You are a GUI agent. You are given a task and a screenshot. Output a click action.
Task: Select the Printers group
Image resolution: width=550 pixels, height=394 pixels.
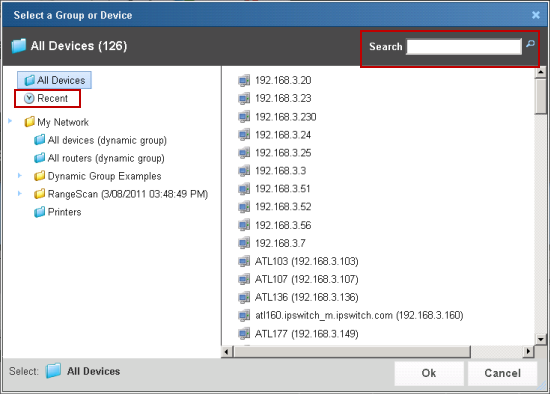point(64,212)
